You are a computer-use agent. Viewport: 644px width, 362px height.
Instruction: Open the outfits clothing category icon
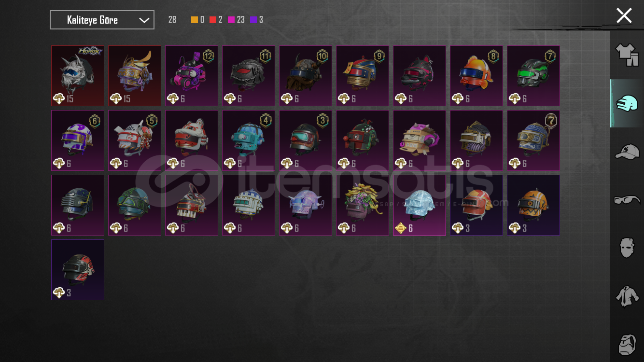click(627, 55)
